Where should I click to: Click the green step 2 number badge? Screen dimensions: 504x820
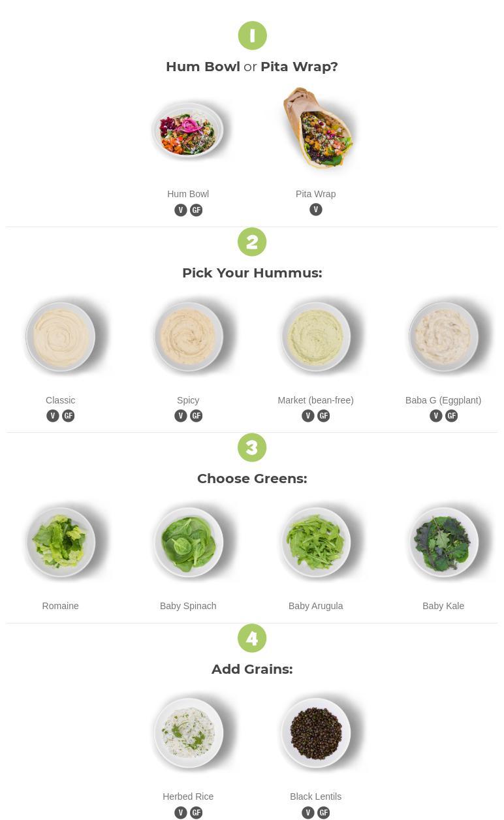click(252, 242)
